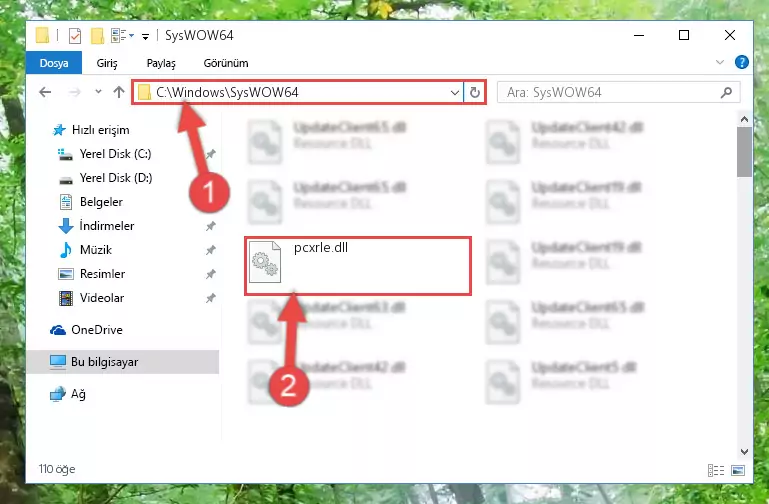
Task: Click the OneDrive cloud icon
Action: pos(58,330)
